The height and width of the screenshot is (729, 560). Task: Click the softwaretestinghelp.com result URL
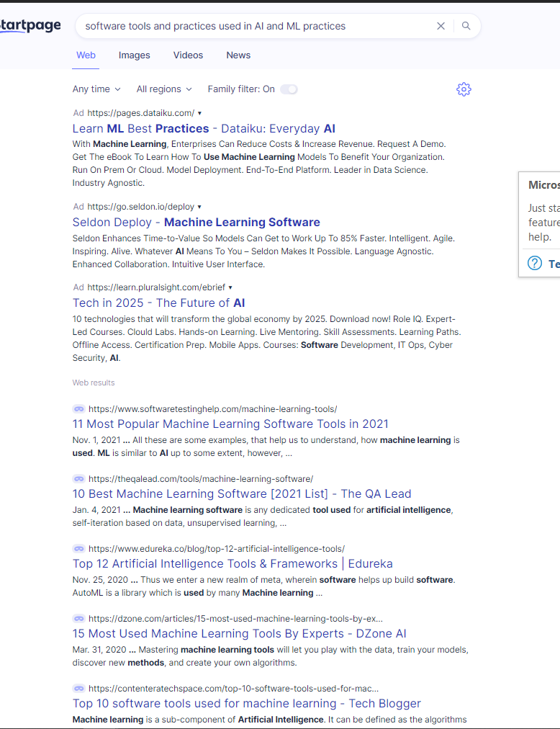tap(213, 409)
